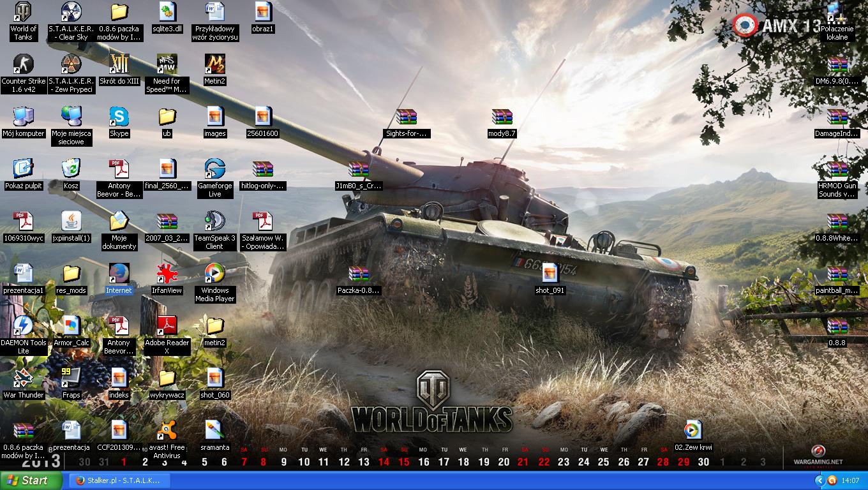Viewport: 868px width, 490px height.
Task: Select the final_2560 image file
Action: [167, 169]
